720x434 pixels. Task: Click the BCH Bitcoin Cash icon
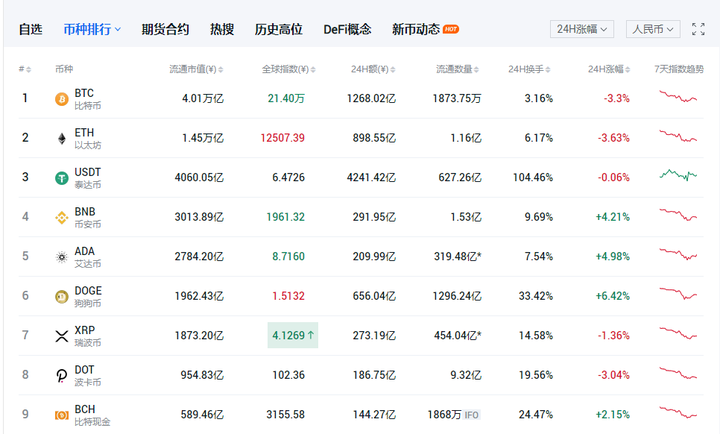tap(62, 415)
